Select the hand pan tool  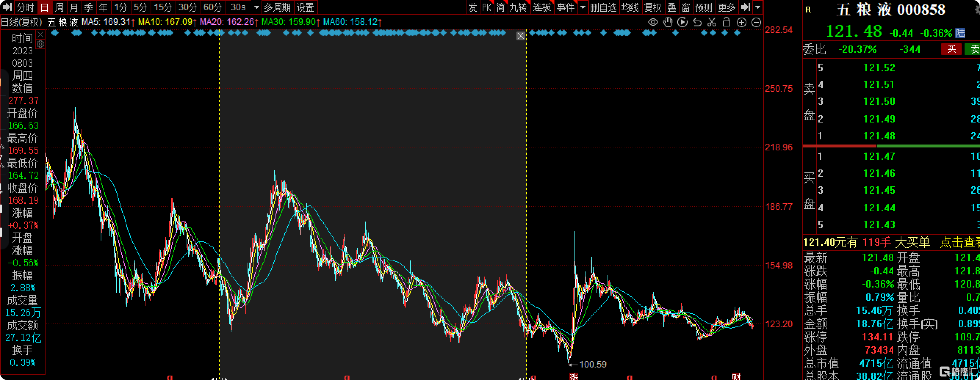(x=668, y=22)
